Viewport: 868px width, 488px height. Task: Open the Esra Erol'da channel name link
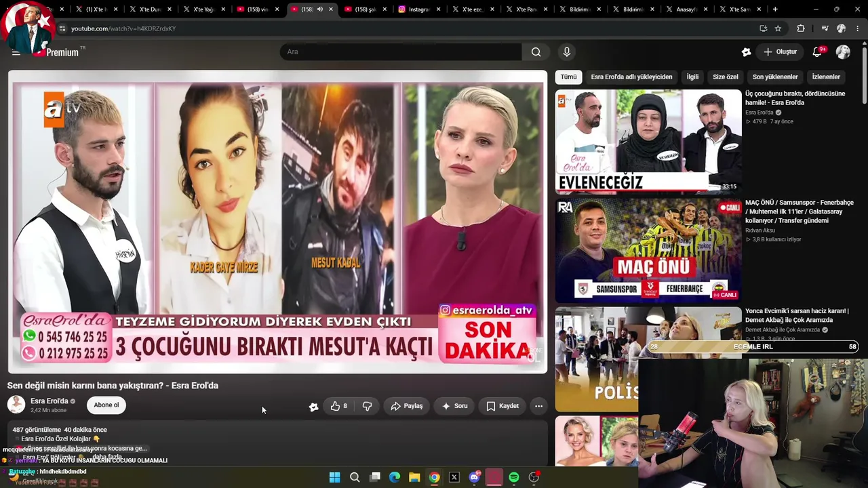click(x=50, y=401)
